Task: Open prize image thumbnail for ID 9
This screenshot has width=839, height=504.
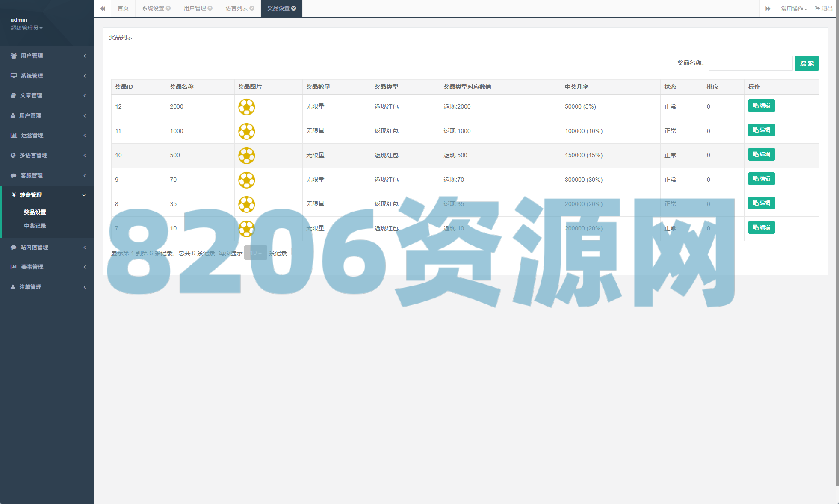Action: point(247,180)
